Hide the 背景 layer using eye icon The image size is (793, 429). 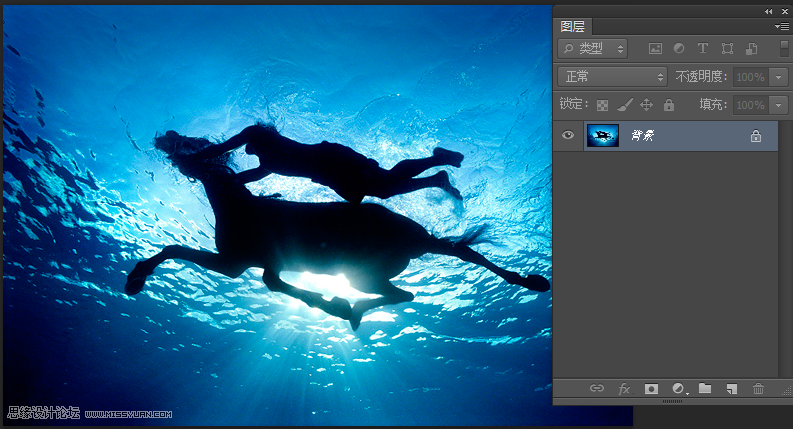568,136
